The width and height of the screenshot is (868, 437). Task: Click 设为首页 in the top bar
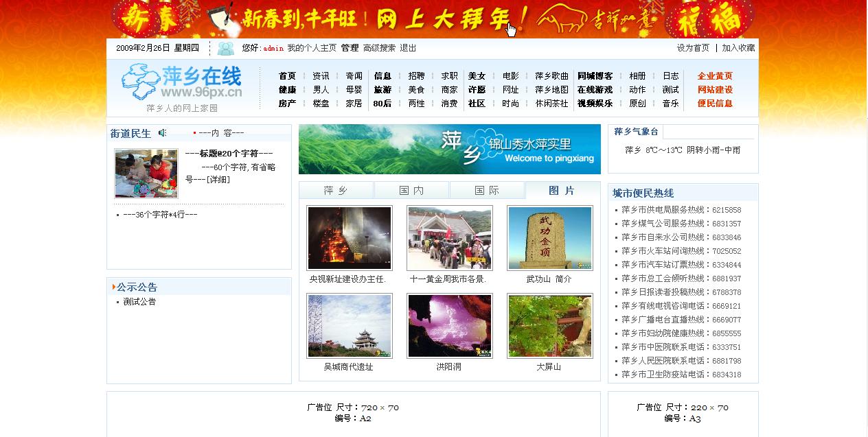coord(693,48)
